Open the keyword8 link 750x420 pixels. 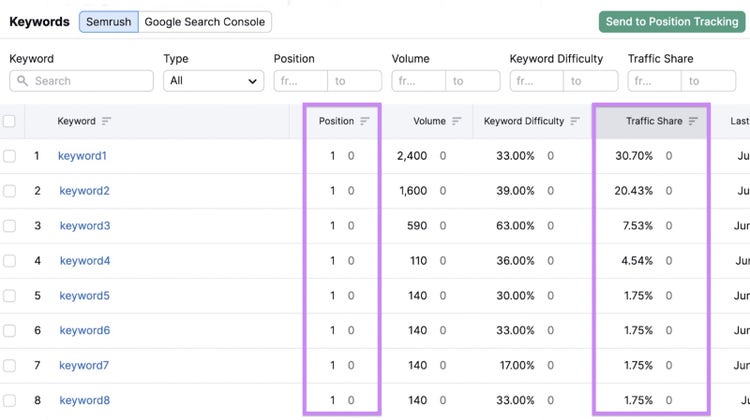click(85, 400)
